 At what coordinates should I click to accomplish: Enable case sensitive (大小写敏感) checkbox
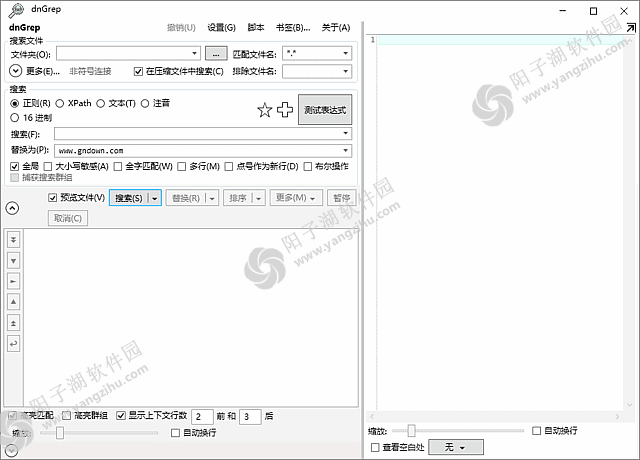point(48,166)
